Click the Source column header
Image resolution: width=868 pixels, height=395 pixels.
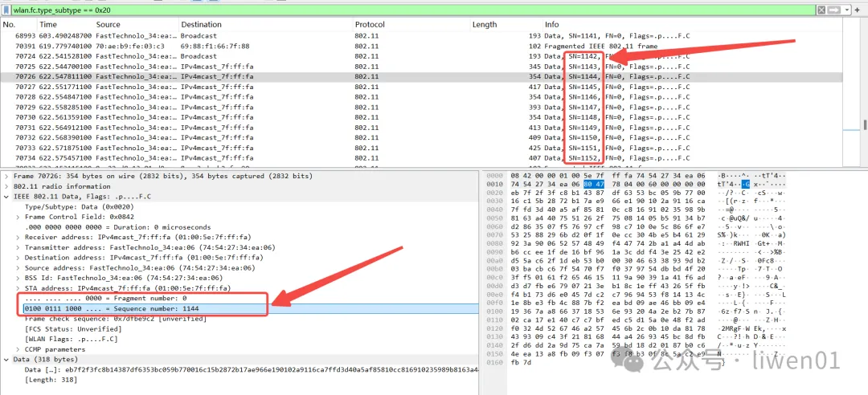point(108,25)
